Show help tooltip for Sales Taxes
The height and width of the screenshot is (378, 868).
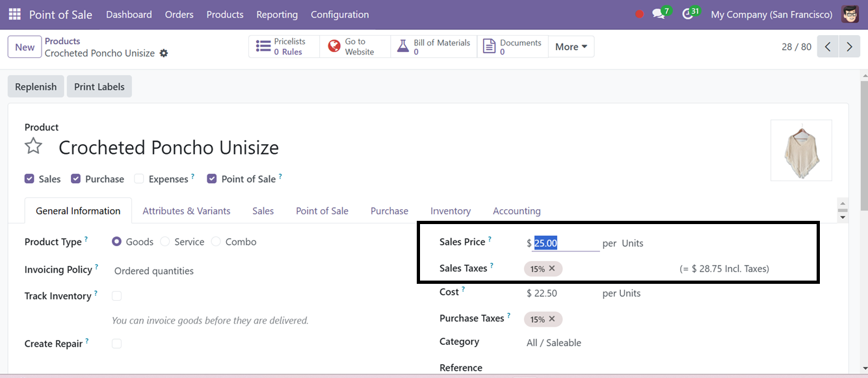(x=492, y=266)
